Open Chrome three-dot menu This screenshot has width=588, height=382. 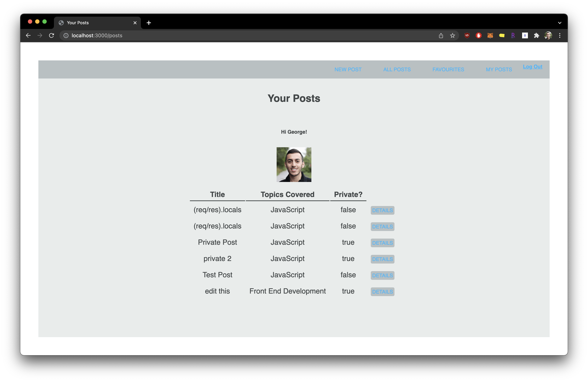click(560, 35)
